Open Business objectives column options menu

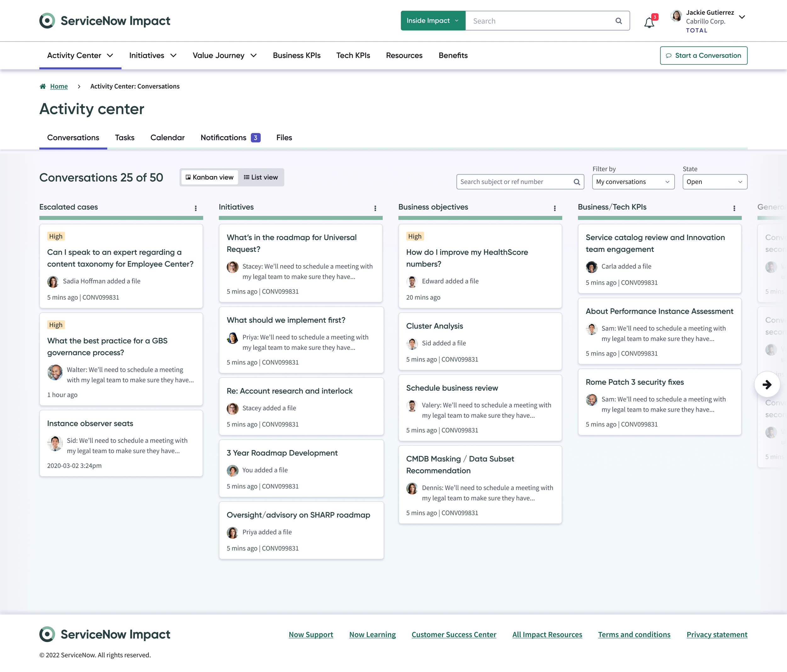[555, 208]
